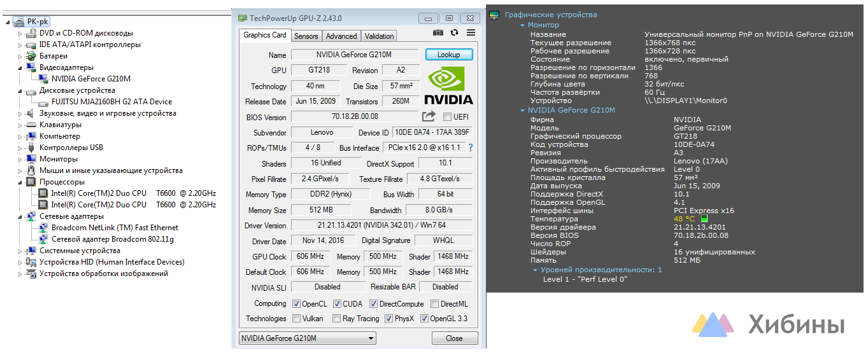Toggle the Ray Tracing checkbox
Viewport: 868px width, 353px height.
(338, 319)
